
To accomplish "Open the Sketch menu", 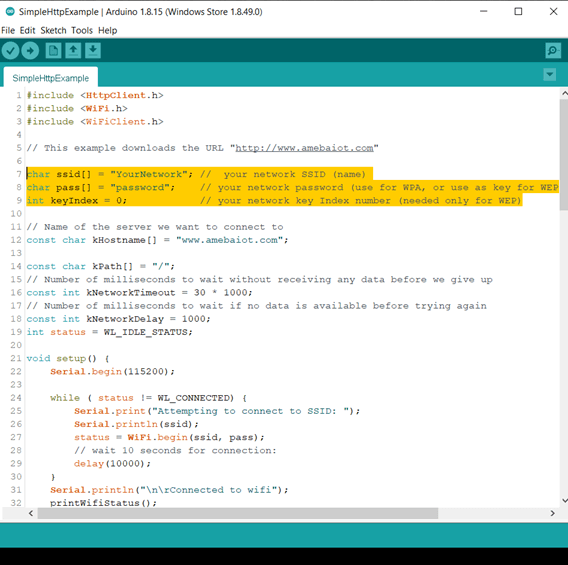I will tap(53, 30).
